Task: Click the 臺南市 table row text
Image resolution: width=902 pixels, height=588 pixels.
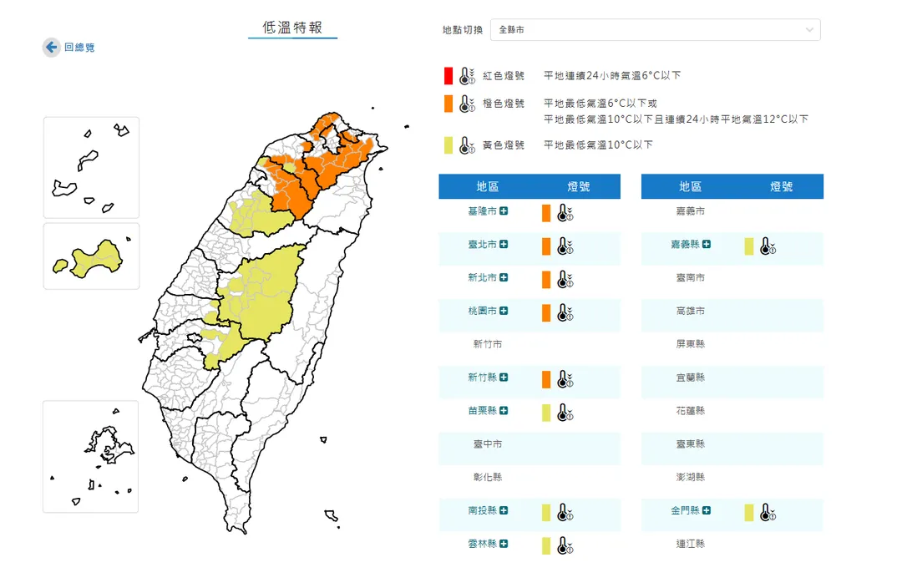Action: click(x=690, y=278)
